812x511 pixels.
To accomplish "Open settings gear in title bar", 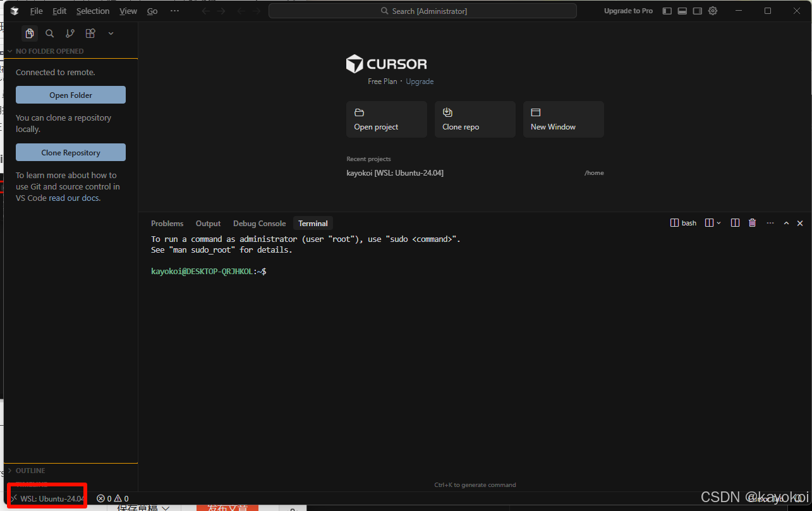I will pyautogui.click(x=713, y=11).
